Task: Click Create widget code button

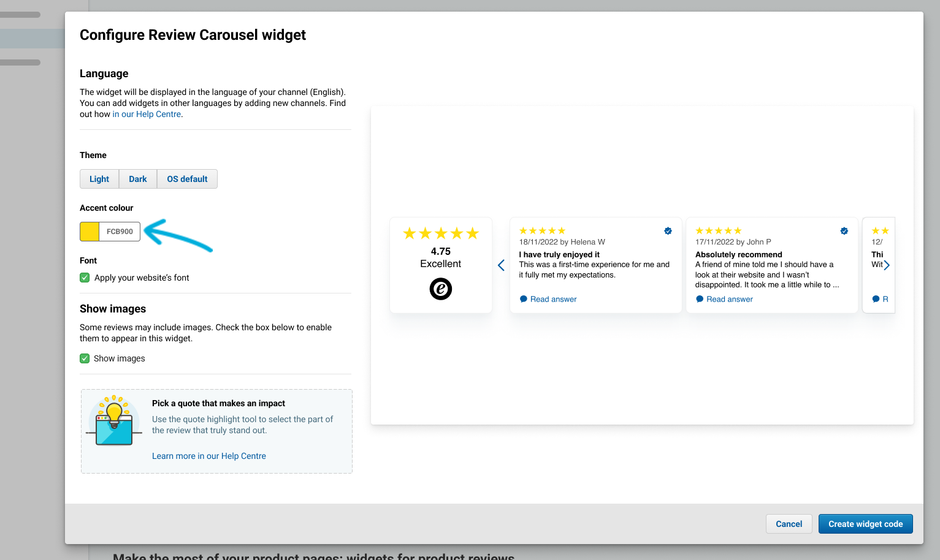Action: click(865, 524)
